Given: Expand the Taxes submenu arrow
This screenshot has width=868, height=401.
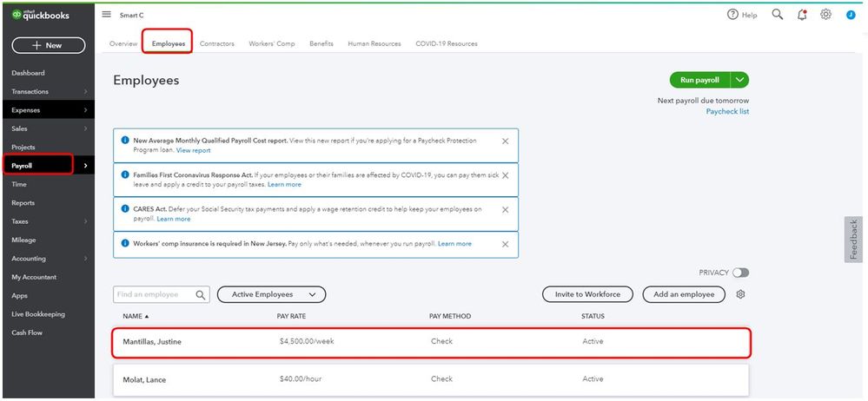Looking at the screenshot, I should pyautogui.click(x=85, y=221).
